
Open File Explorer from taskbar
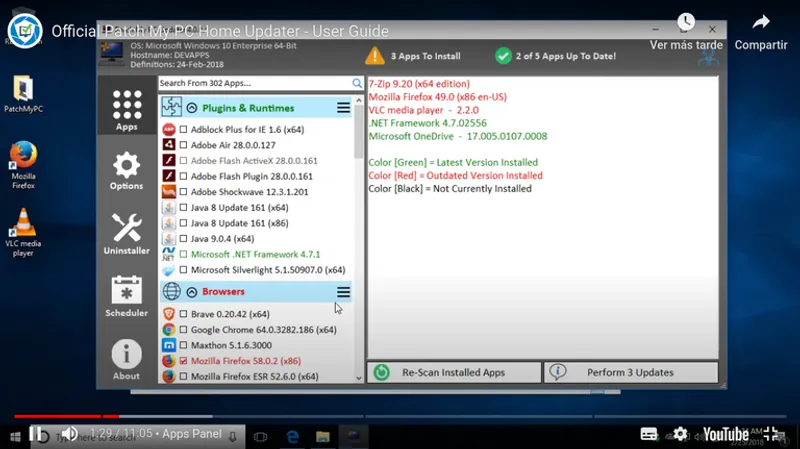[322, 437]
